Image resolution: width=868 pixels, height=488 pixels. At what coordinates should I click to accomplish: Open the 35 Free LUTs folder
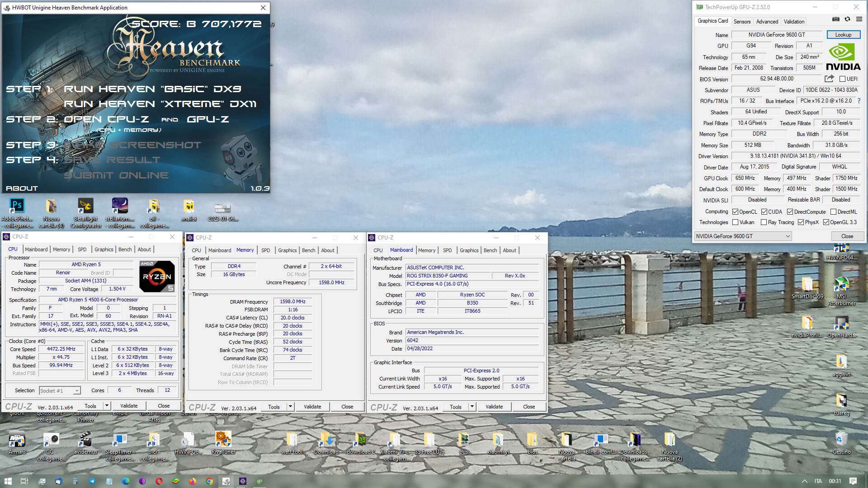point(429,443)
